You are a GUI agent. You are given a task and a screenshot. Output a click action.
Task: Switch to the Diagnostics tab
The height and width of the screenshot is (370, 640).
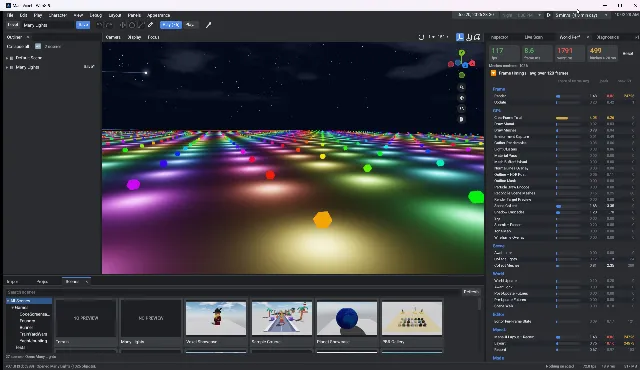click(607, 37)
